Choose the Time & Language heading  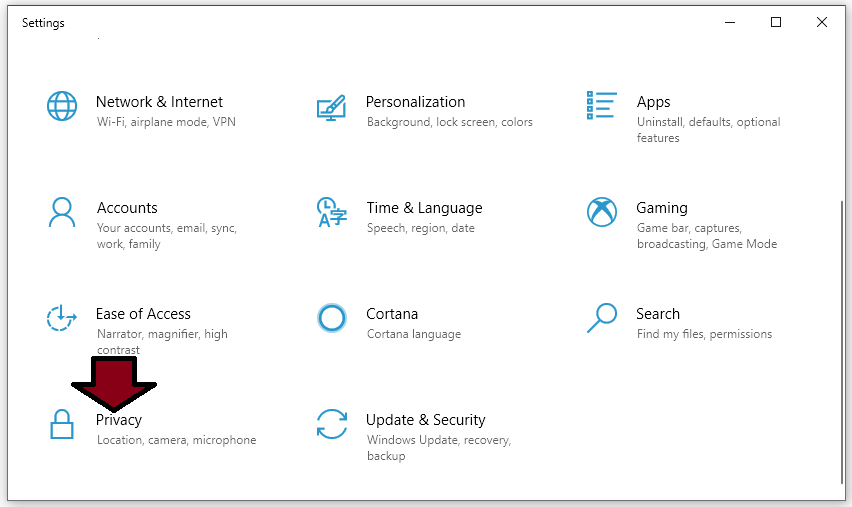[424, 208]
